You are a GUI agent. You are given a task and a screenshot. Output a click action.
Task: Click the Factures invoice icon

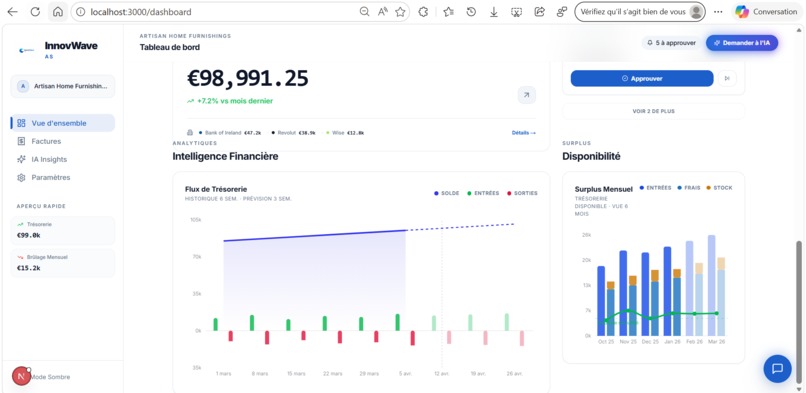(21, 141)
